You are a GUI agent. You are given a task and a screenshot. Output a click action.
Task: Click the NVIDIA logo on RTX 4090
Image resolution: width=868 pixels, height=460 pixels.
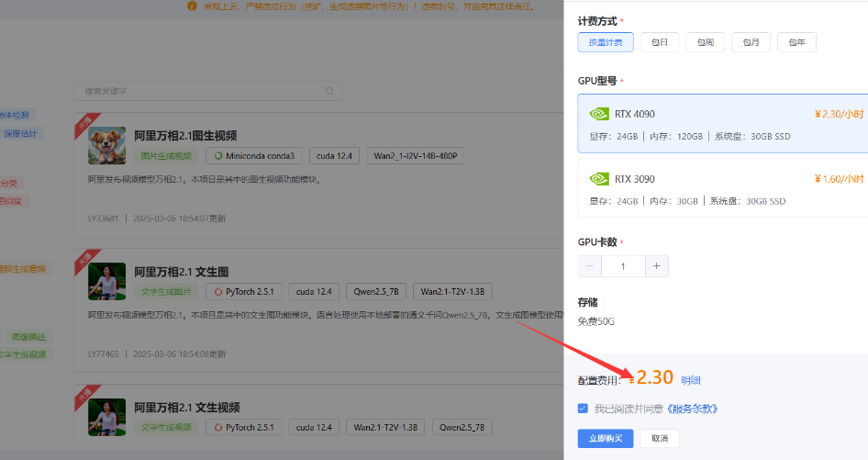[x=598, y=115]
